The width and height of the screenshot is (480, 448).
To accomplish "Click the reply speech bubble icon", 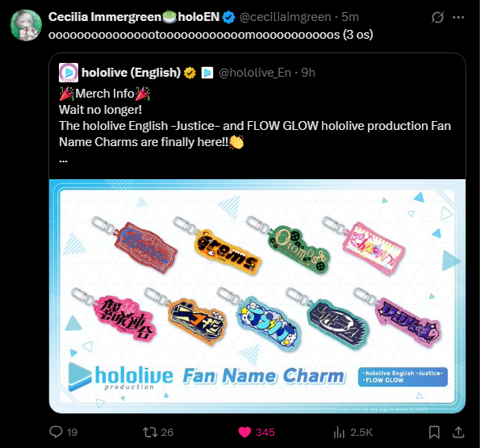I will point(56,432).
